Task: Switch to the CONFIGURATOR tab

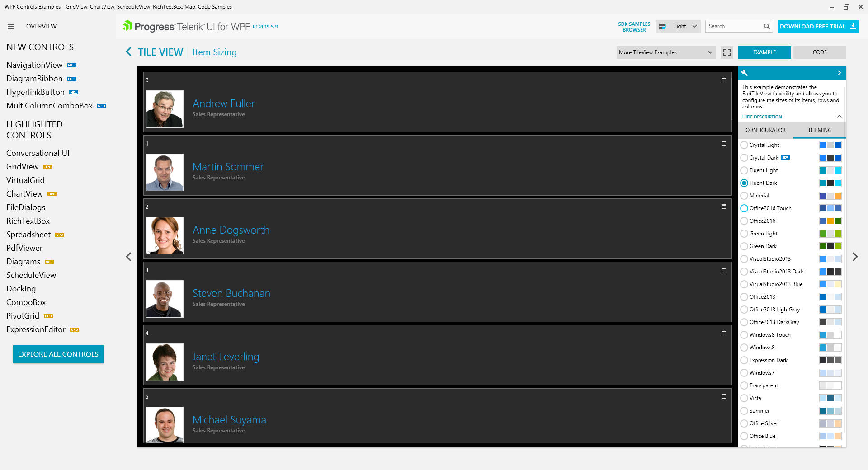Action: (765, 130)
